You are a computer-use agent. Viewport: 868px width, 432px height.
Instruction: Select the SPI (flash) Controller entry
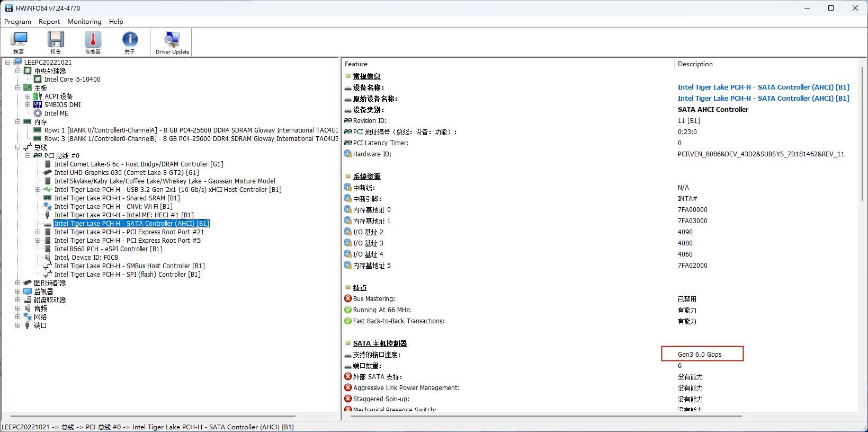[x=127, y=275]
